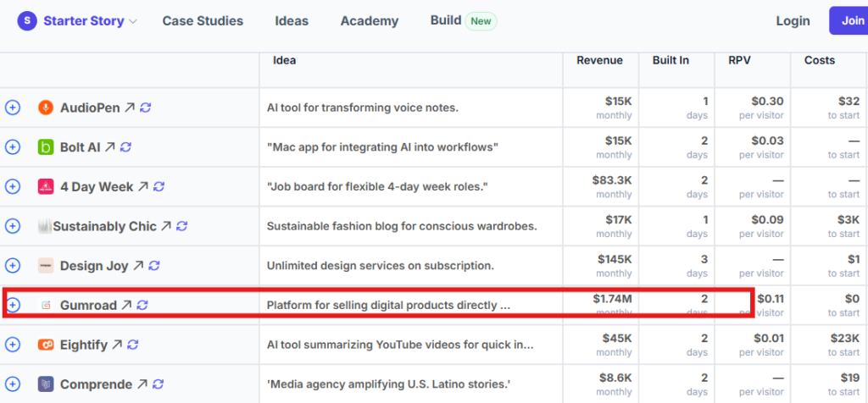Click the refresh icon next to 4 Day Week
The width and height of the screenshot is (868, 403).
159,187
